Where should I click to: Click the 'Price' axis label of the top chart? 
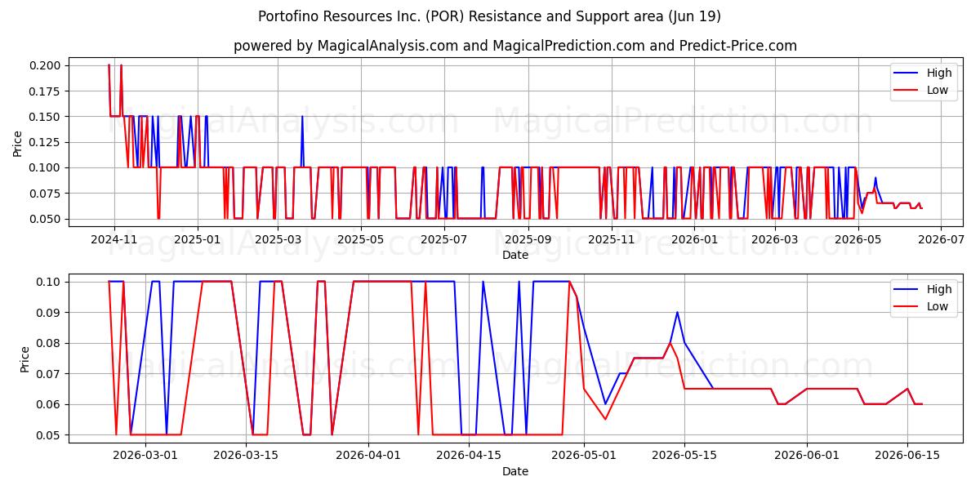tap(18, 142)
